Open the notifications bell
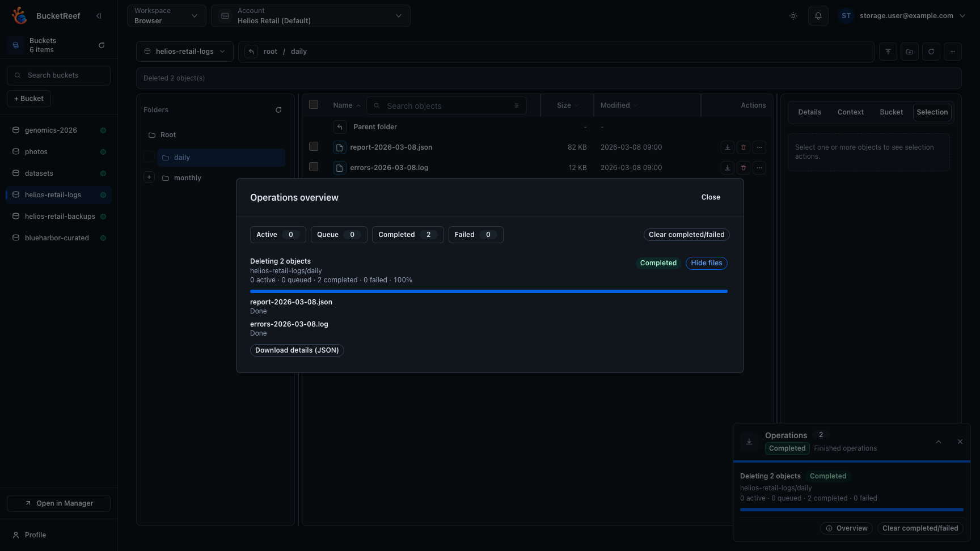The height and width of the screenshot is (551, 980). pos(818,16)
